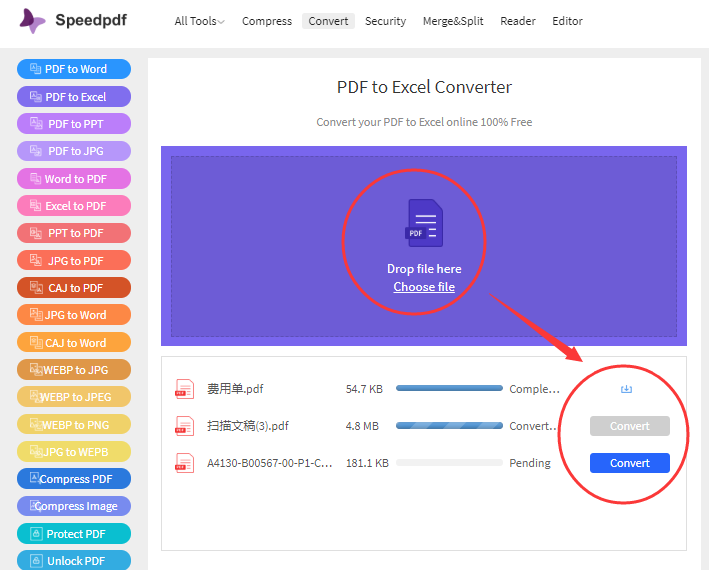Select the CAJ to Word tool

tap(74, 343)
